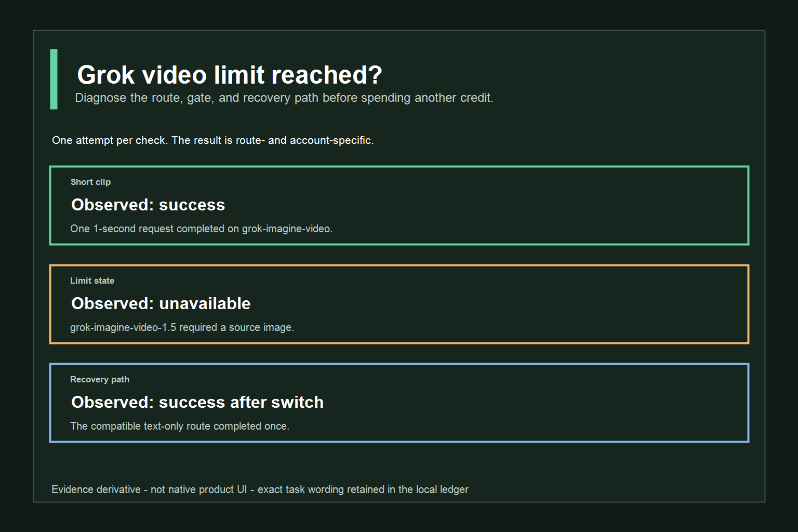Click the 'Grok video limit reached?' heading
798x532 pixels.
point(229,75)
